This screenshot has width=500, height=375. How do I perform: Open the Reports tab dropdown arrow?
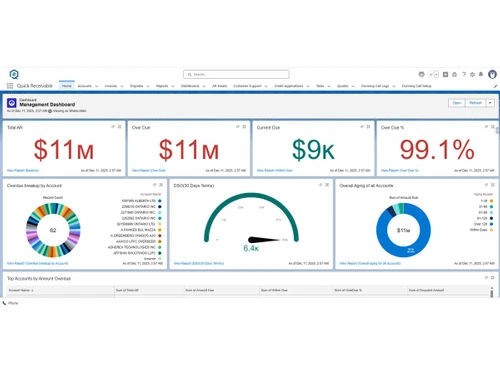173,86
